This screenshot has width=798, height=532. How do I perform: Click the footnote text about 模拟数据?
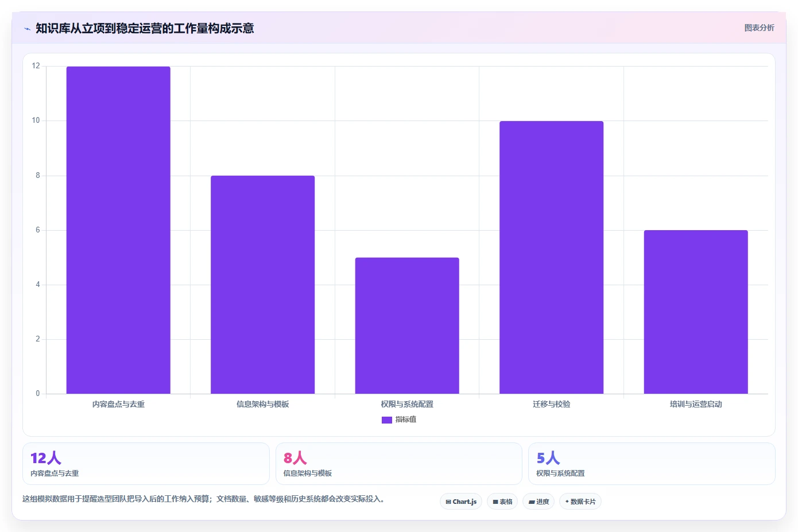point(203,499)
